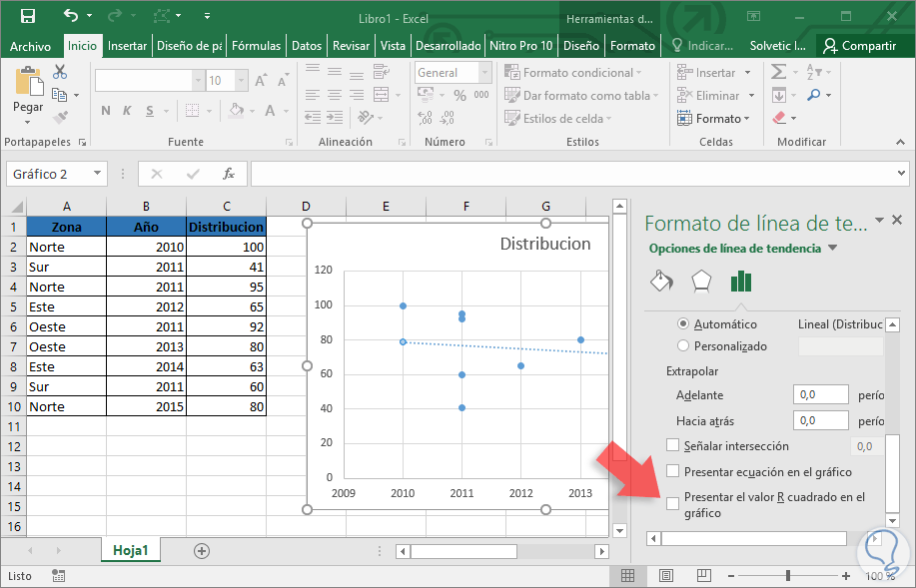Image resolution: width=916 pixels, height=588 pixels.
Task: Click the Undo arrow icon
Action: [70, 16]
